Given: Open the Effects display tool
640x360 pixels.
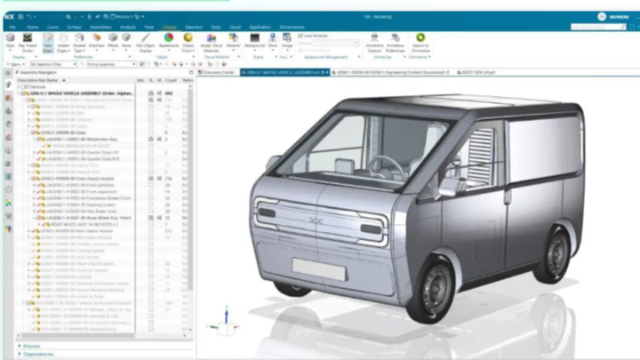Looking at the screenshot, I should pyautogui.click(x=113, y=41).
